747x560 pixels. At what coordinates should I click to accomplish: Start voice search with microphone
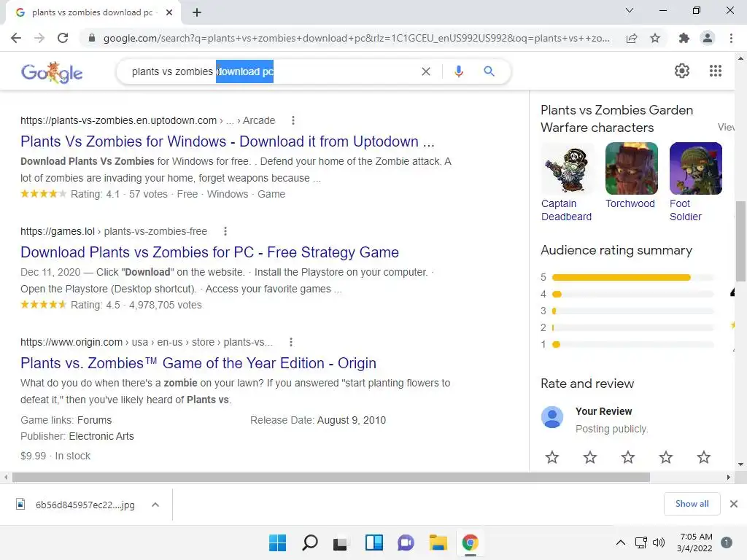pyautogui.click(x=458, y=71)
